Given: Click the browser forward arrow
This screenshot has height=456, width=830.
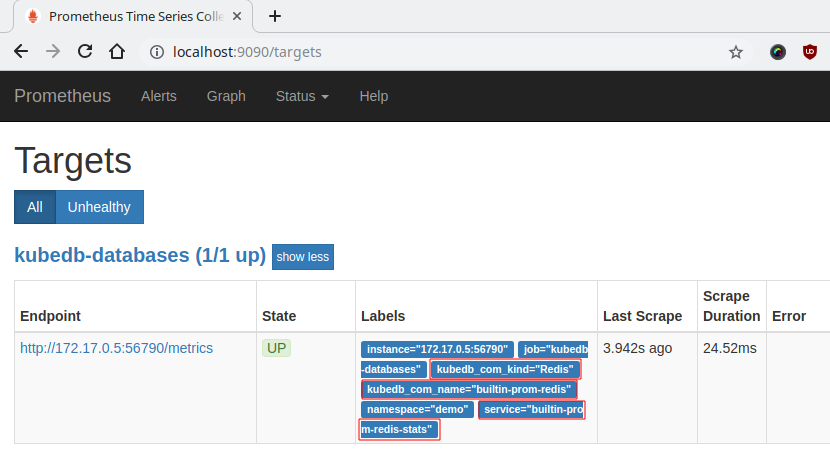Looking at the screenshot, I should tap(53, 52).
